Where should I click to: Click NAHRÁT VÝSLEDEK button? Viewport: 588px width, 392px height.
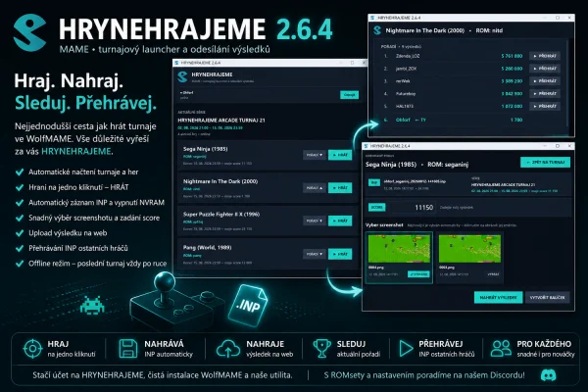click(499, 297)
